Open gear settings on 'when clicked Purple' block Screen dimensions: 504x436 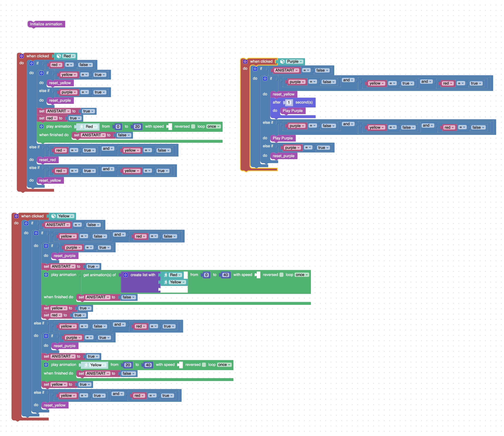[245, 62]
